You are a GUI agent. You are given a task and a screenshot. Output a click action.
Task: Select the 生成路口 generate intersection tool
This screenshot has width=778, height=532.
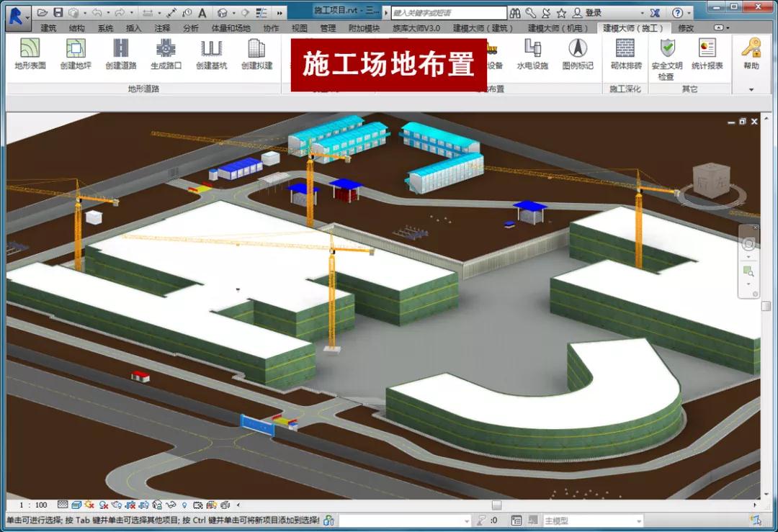tap(166, 53)
